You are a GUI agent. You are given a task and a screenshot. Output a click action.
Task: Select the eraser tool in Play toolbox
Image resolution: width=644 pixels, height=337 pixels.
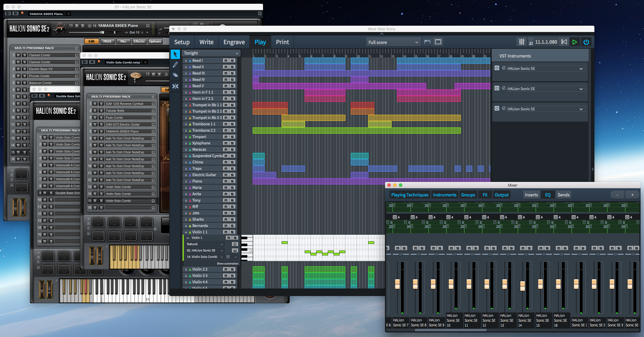tap(175, 75)
